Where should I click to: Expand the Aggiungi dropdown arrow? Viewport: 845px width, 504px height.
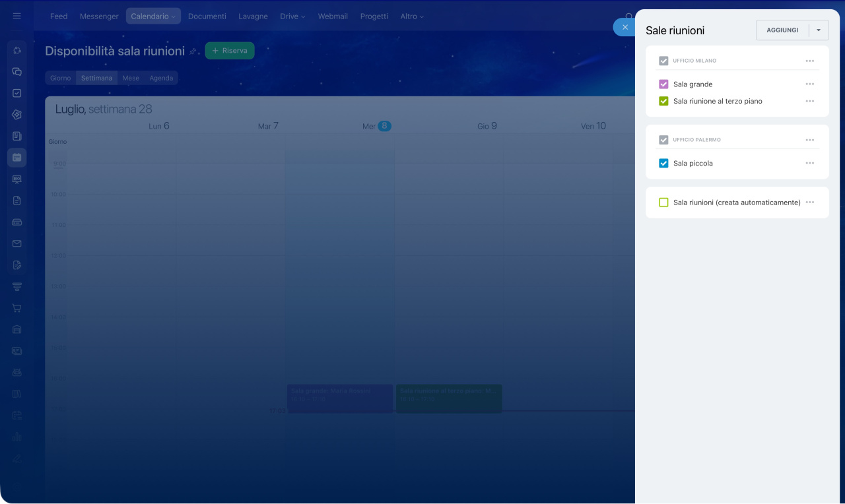coord(819,30)
